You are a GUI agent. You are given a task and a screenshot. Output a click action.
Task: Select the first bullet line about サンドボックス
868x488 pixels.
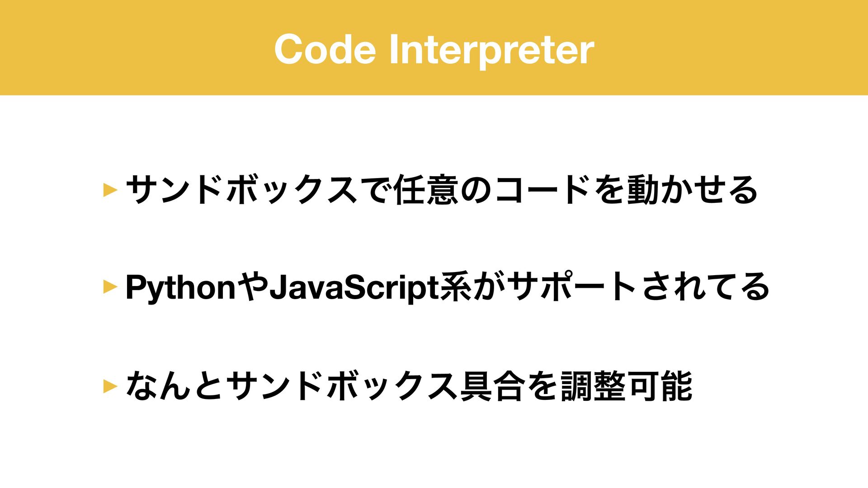(442, 190)
